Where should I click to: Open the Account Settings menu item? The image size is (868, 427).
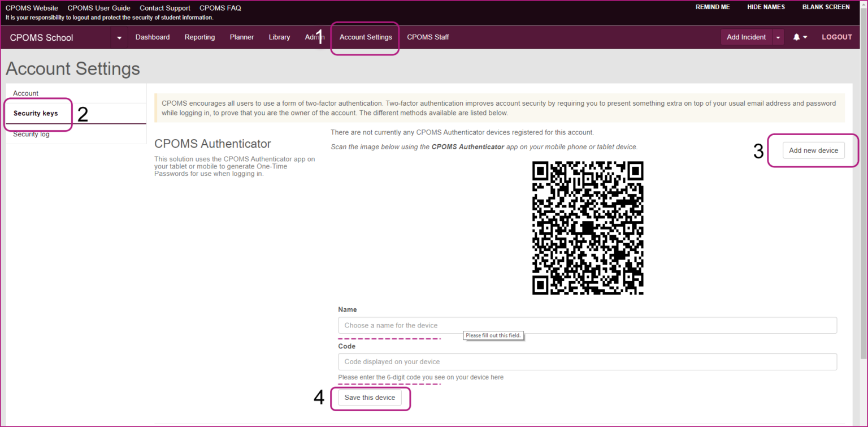tap(366, 37)
